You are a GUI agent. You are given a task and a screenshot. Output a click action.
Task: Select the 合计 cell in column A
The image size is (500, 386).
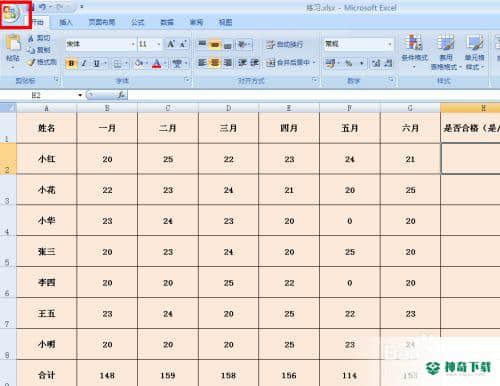pos(47,373)
